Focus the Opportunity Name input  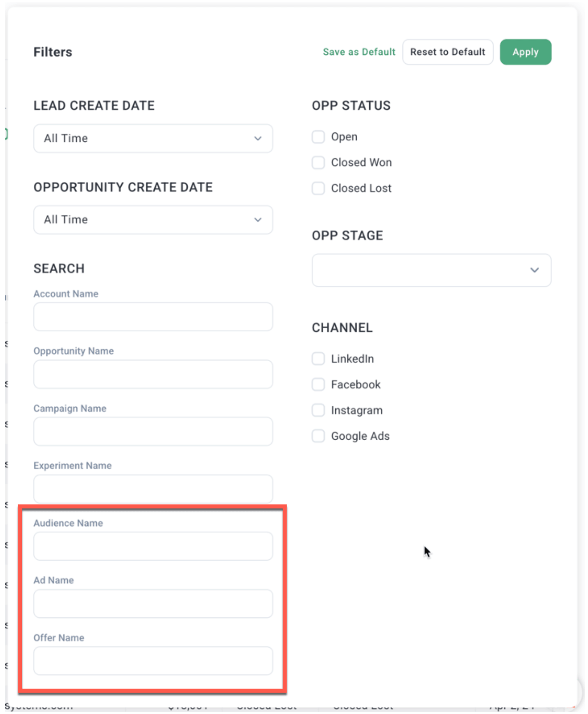pyautogui.click(x=153, y=374)
